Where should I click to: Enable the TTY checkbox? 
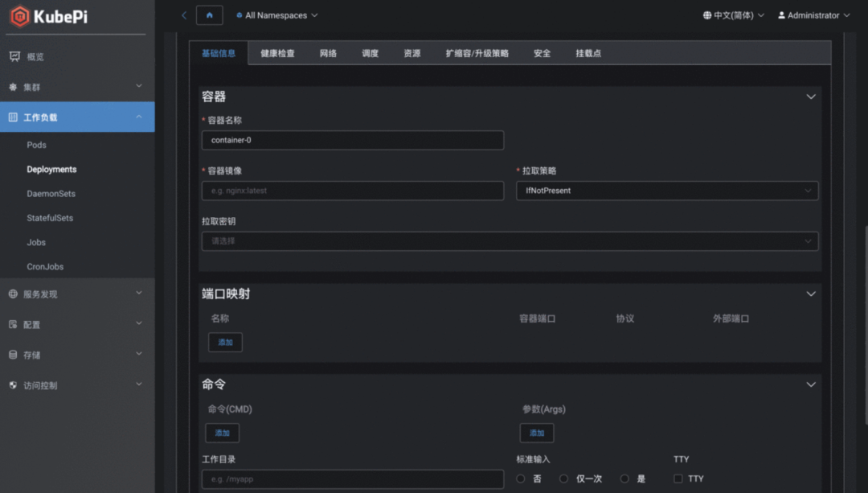click(x=678, y=479)
